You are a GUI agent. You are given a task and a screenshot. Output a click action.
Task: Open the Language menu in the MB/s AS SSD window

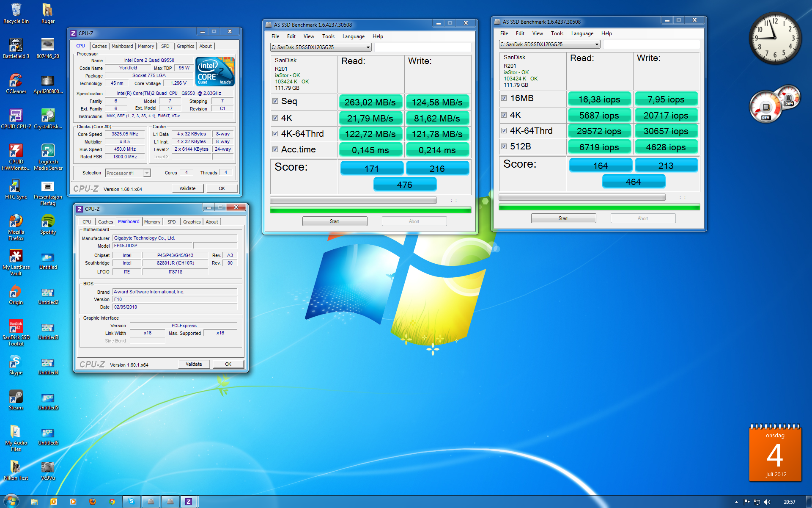(353, 36)
